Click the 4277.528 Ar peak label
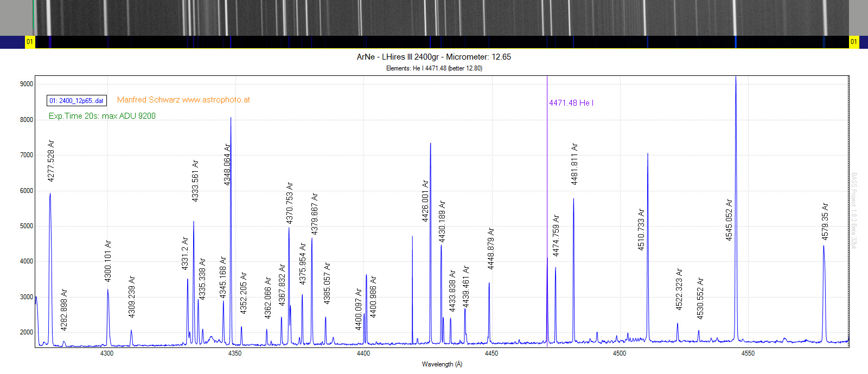The width and height of the screenshot is (868, 374). point(51,160)
